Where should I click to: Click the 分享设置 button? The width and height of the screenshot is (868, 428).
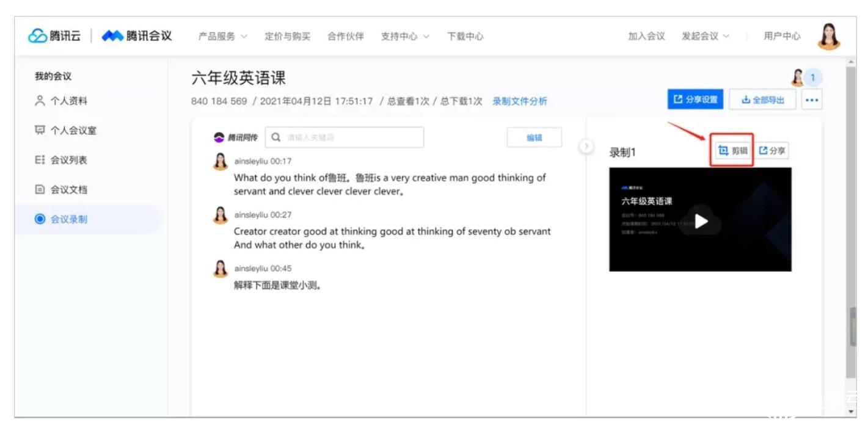695,100
